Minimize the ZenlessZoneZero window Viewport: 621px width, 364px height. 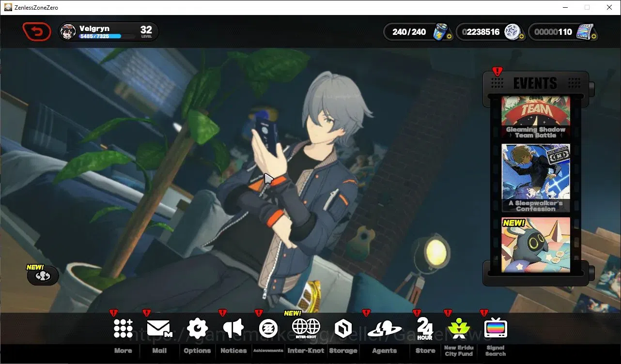(565, 7)
